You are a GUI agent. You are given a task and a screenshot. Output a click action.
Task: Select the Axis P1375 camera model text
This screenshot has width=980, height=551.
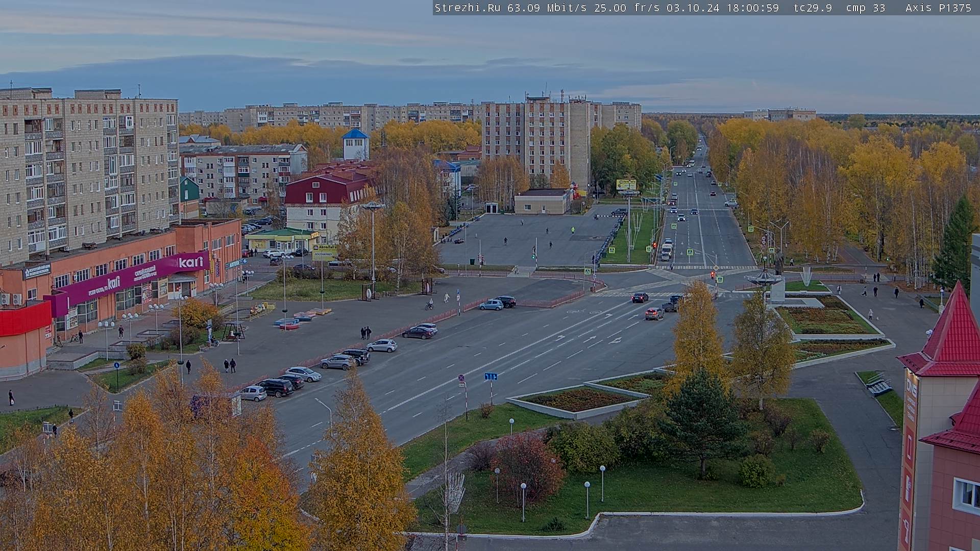coord(938,8)
